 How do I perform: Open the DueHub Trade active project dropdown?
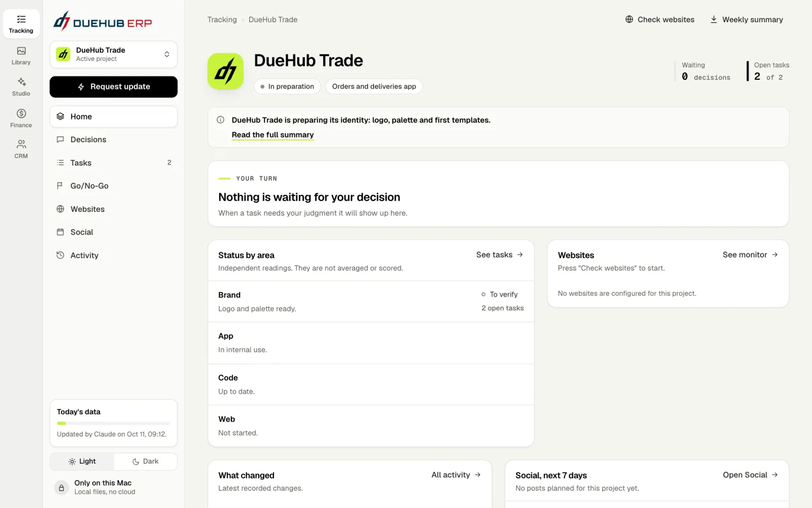click(x=114, y=54)
